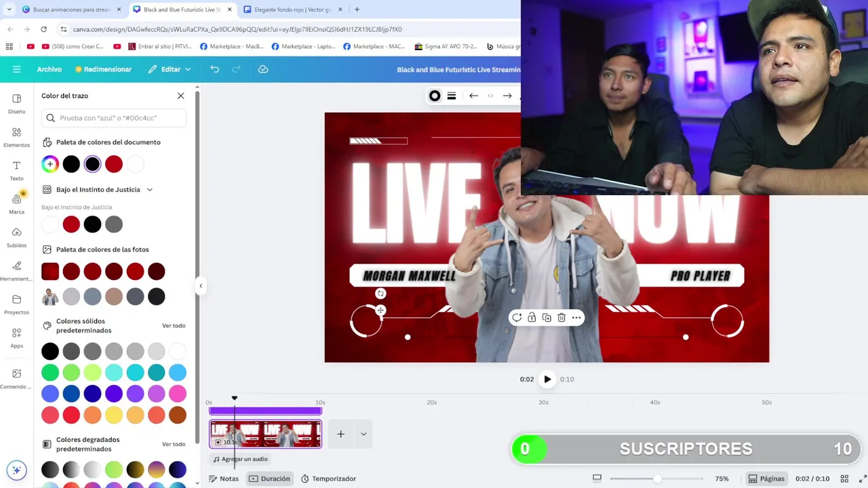Enter fullscreen presentation mode
The image size is (868, 488).
tap(862, 479)
